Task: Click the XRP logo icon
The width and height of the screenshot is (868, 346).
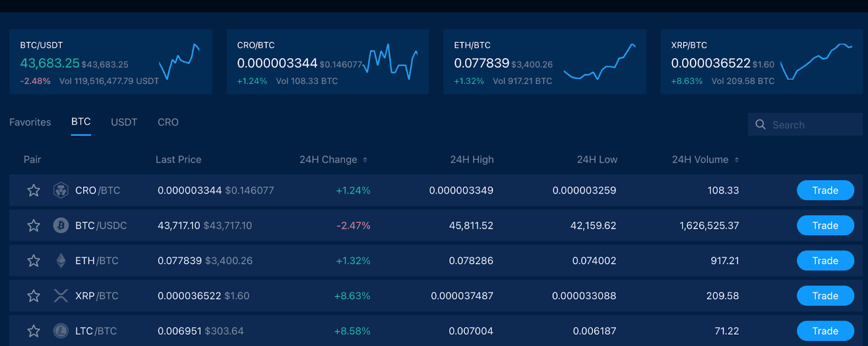Action: point(61,296)
